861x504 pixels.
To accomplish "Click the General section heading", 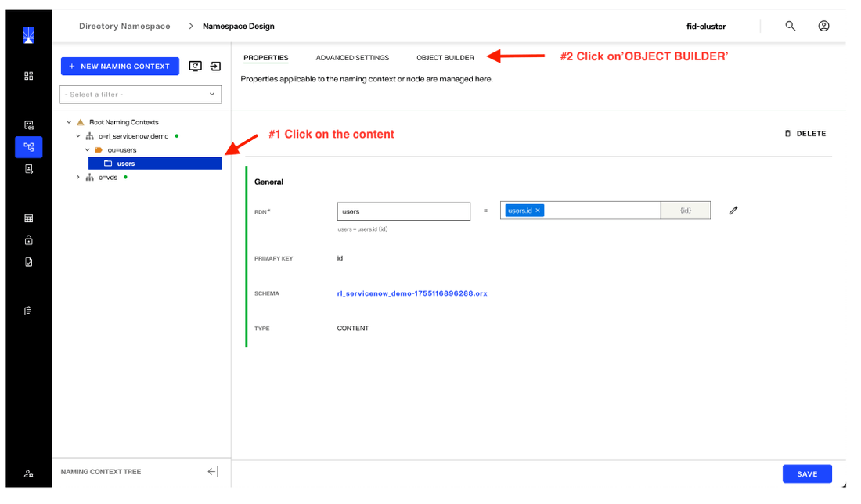I will (269, 182).
